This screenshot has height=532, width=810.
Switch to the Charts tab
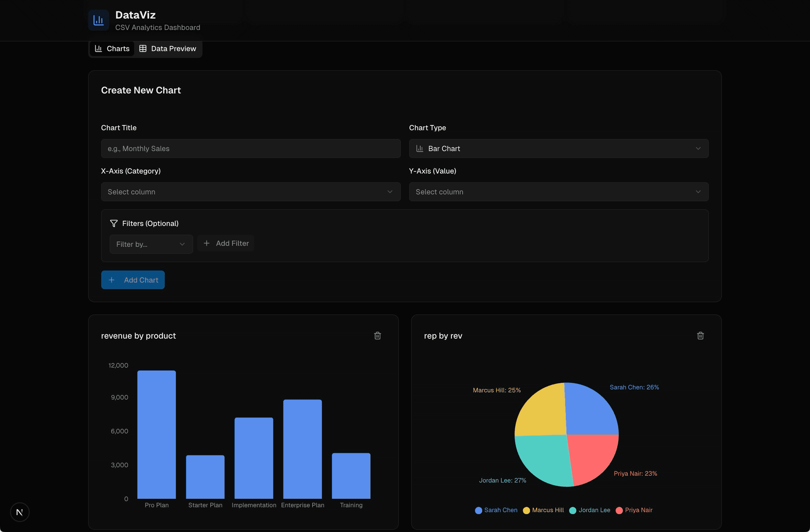[112, 48]
